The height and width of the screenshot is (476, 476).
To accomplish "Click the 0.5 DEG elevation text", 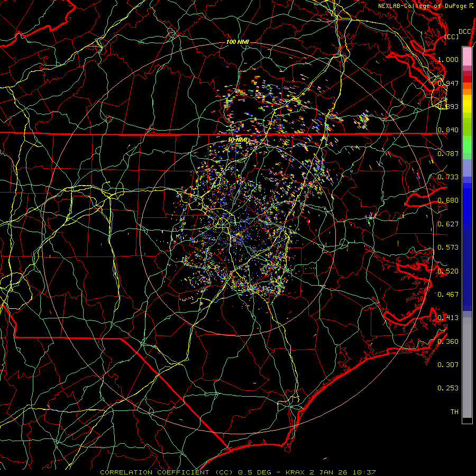I will (255, 472).
